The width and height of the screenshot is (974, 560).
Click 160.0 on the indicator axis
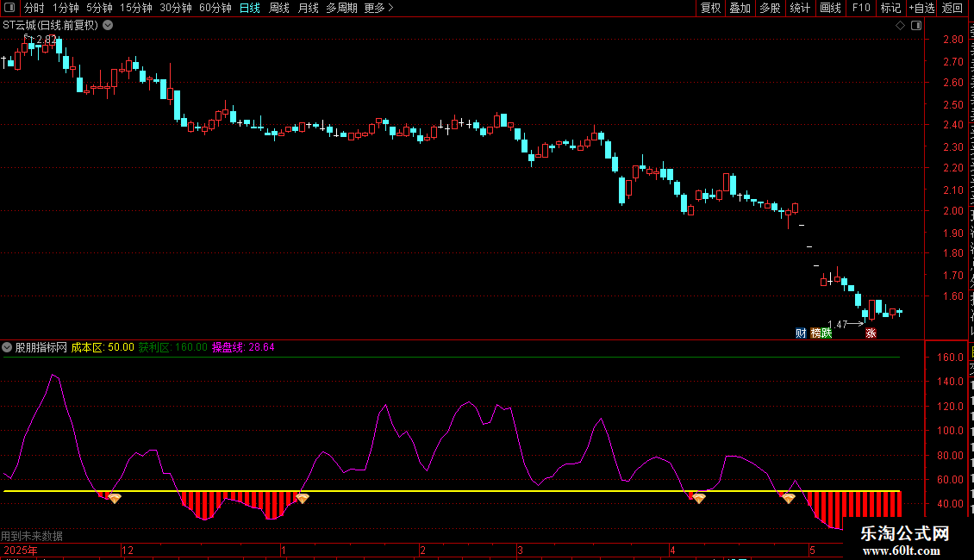(x=951, y=357)
